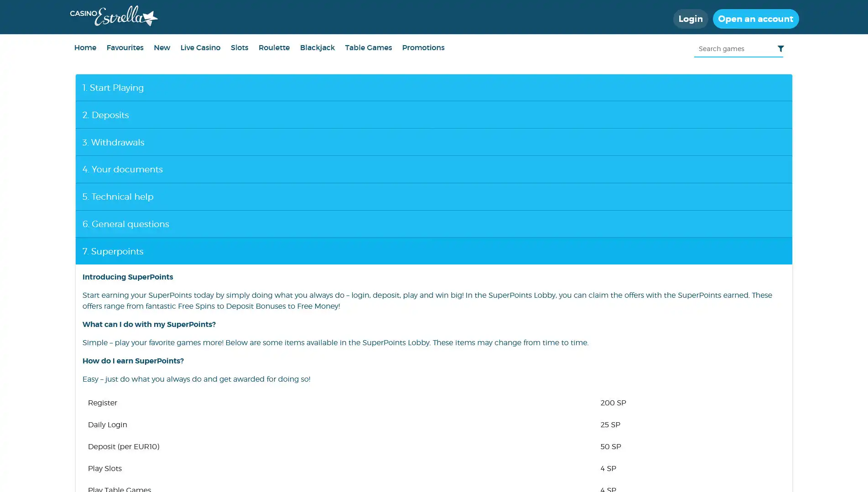Click the Search games field
This screenshot has width=868, height=492.
(733, 49)
